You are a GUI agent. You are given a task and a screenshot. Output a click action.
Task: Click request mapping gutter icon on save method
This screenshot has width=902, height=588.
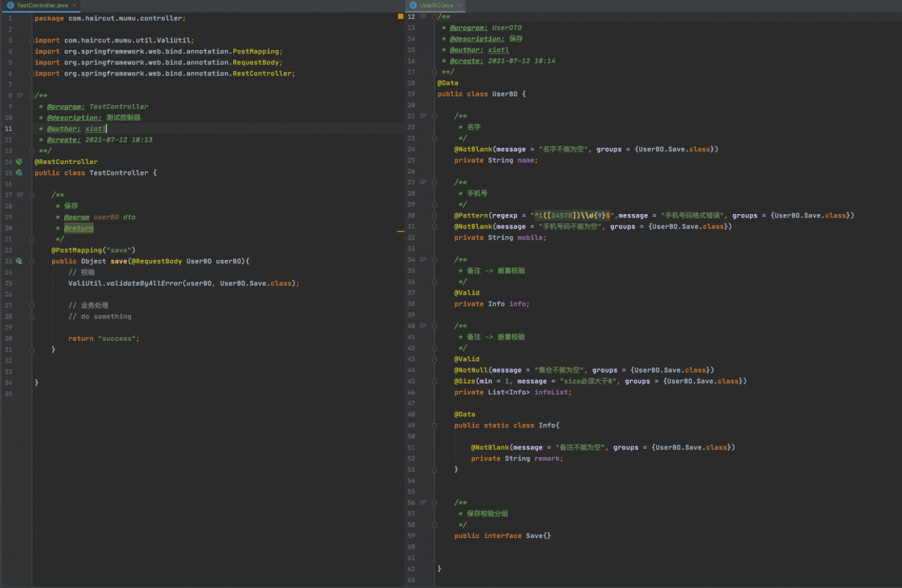19,261
